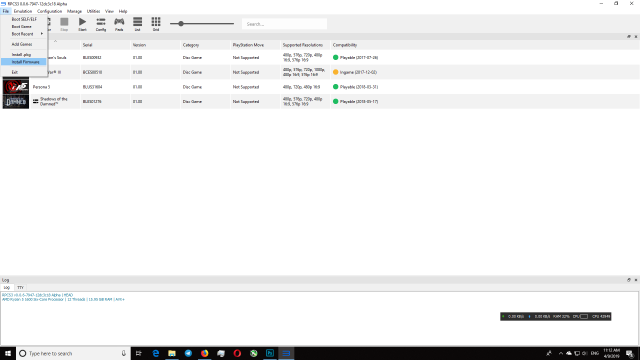Click Playable (2018-03-17) compatibility status
The width and height of the screenshot is (640, 360).
point(356,102)
